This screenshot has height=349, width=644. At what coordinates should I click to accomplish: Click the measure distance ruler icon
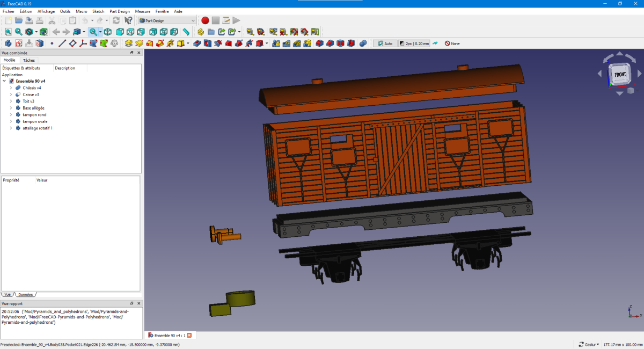(186, 32)
